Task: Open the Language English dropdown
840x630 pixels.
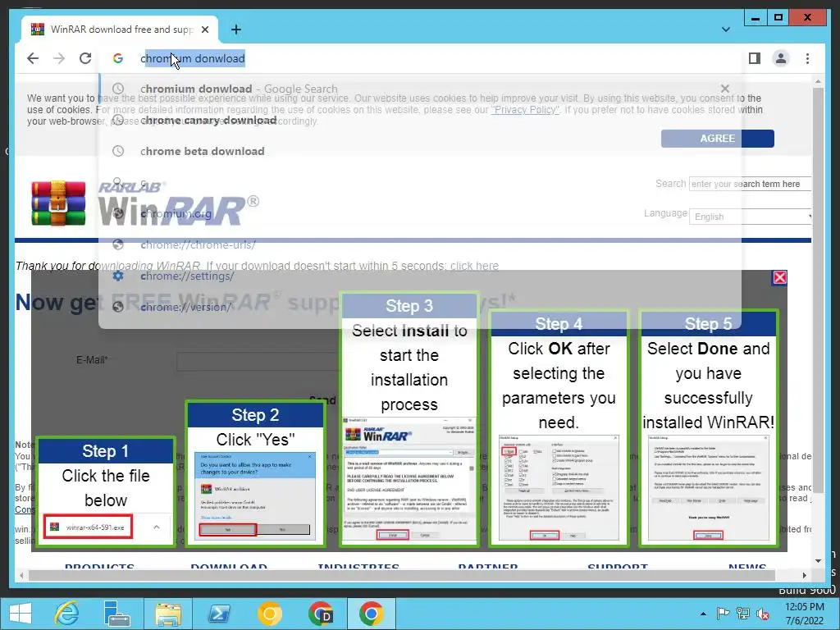Action: pyautogui.click(x=750, y=217)
